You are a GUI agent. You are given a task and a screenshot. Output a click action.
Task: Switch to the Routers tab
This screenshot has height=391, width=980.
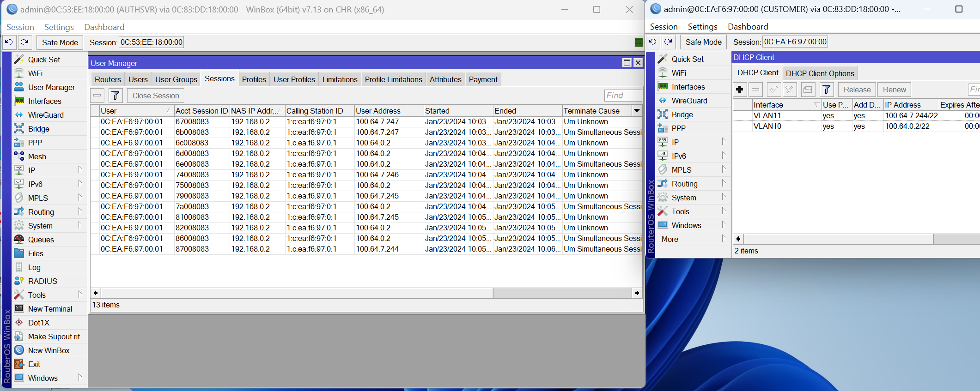point(108,79)
